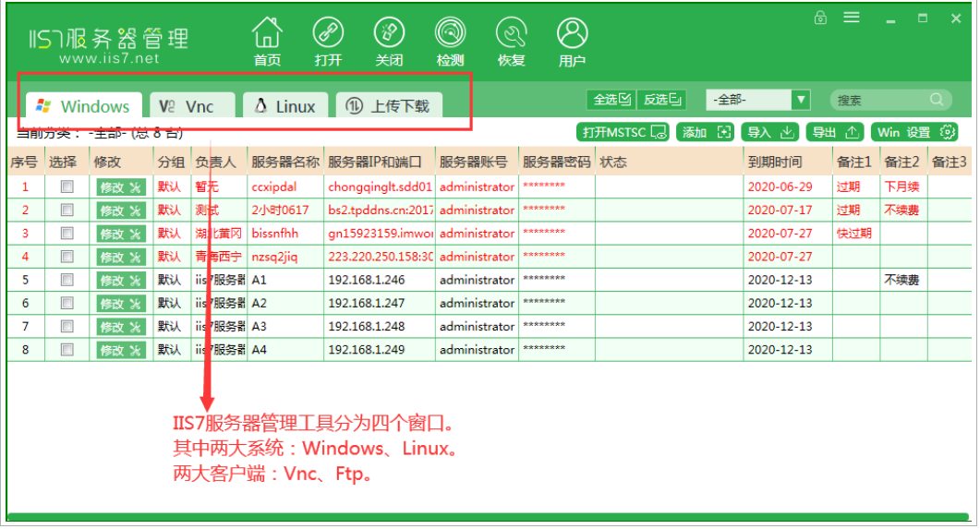Click the 导入 import button

(x=770, y=132)
